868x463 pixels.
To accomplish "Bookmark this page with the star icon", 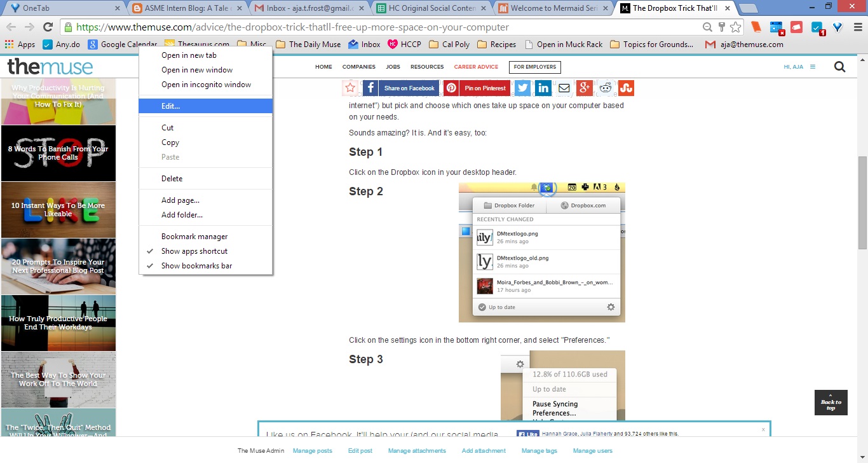I will [735, 27].
